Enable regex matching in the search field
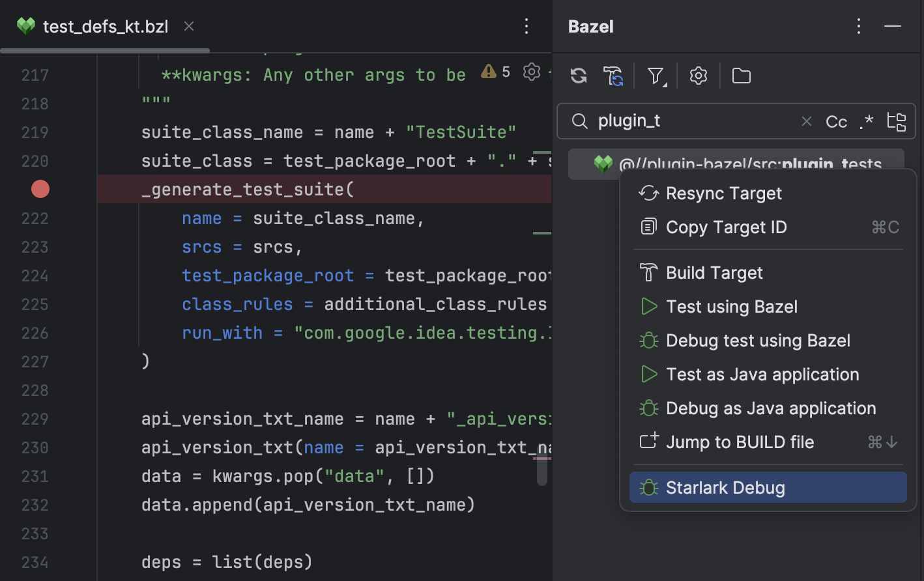 866,121
